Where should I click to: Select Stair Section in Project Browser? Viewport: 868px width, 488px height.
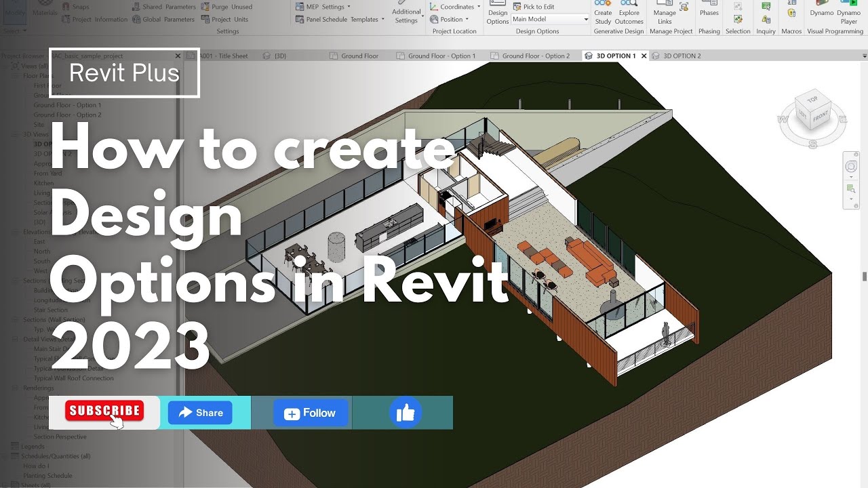pyautogui.click(x=51, y=310)
